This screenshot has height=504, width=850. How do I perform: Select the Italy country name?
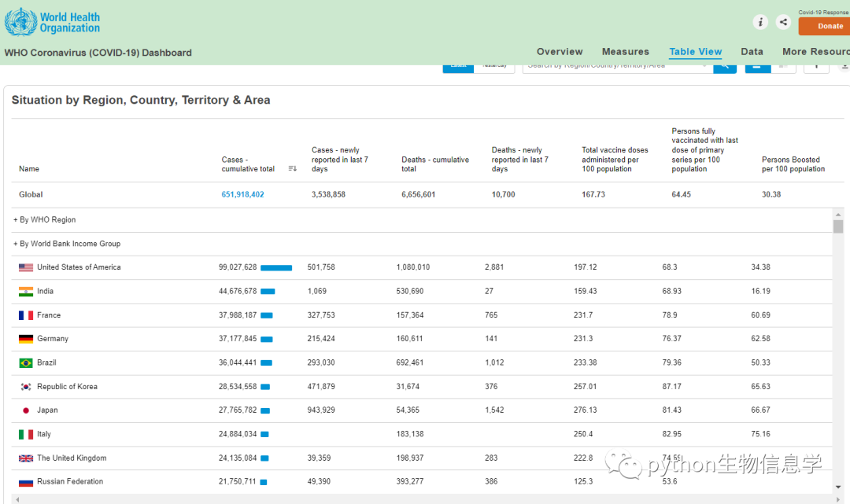[x=44, y=434]
